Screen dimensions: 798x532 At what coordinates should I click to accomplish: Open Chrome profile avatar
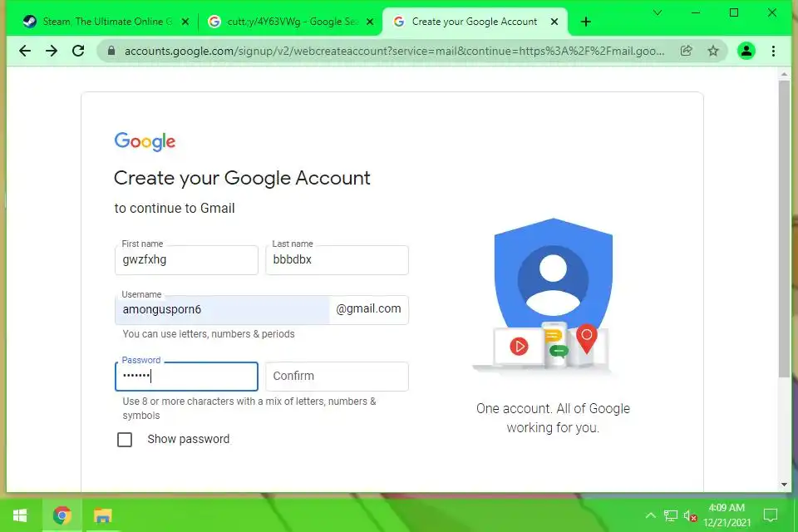(746, 51)
